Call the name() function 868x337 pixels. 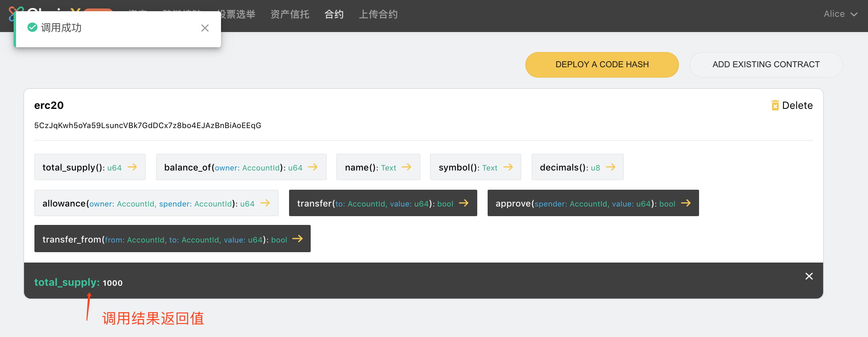point(378,167)
